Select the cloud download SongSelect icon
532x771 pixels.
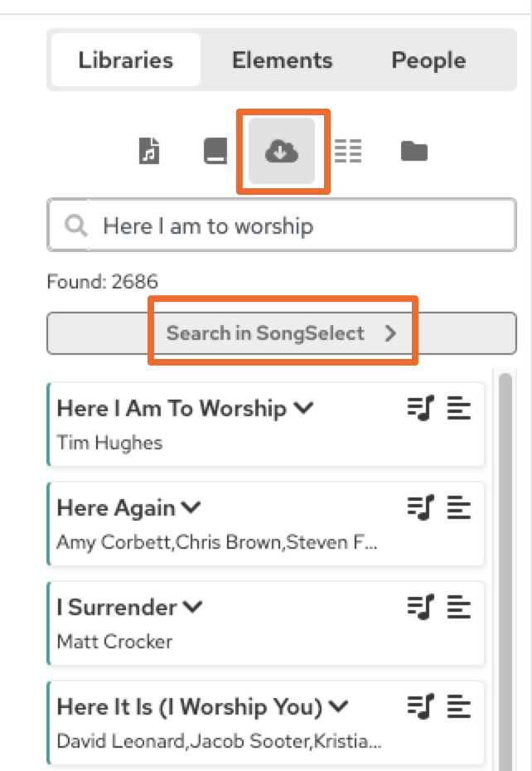[282, 152]
